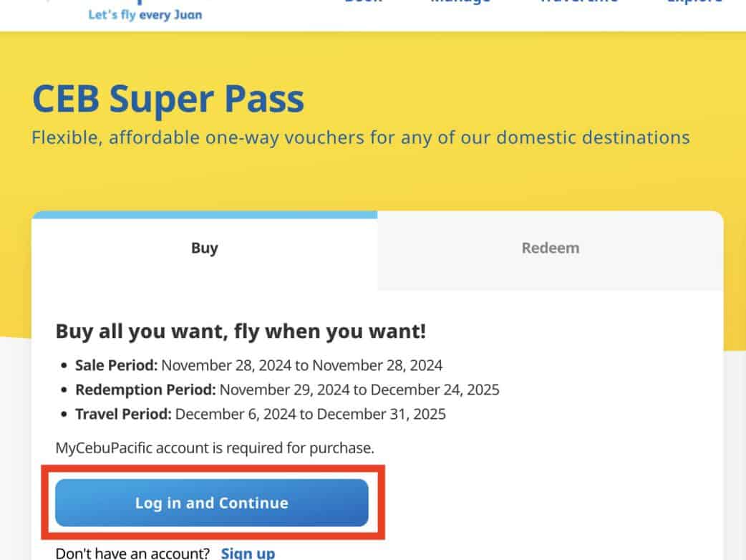The width and height of the screenshot is (746, 560).
Task: Click the bold "Redemption Period:" label
Action: point(145,390)
